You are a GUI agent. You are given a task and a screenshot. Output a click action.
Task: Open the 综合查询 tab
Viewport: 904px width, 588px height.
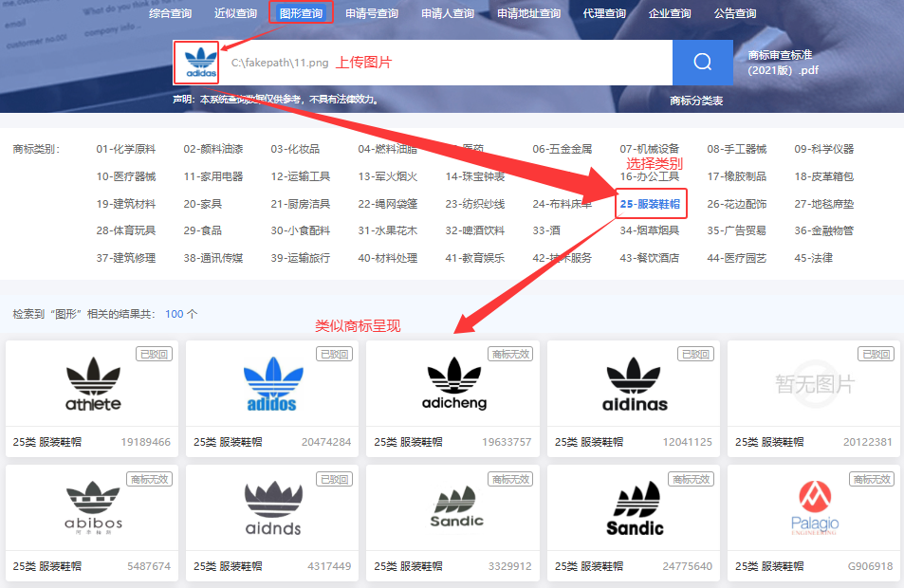tap(170, 13)
